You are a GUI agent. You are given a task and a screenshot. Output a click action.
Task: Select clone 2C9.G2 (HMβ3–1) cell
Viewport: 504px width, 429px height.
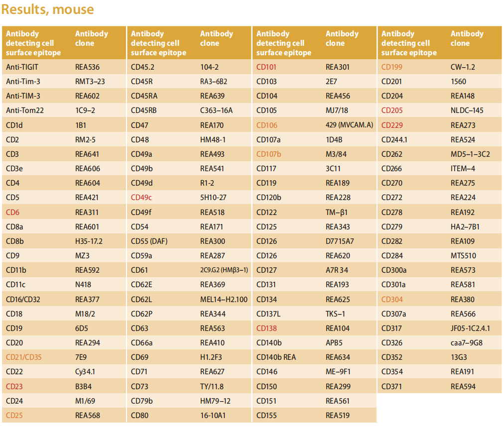click(x=224, y=270)
